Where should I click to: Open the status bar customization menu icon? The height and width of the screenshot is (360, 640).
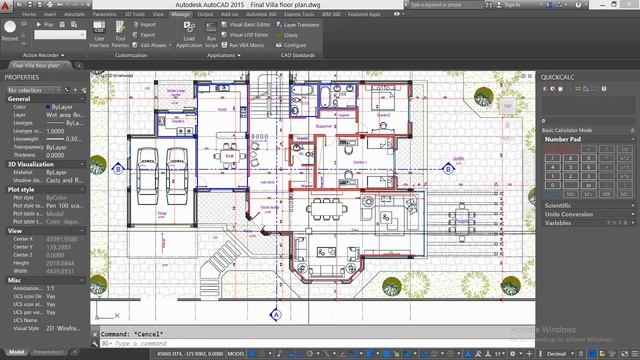[x=635, y=353]
